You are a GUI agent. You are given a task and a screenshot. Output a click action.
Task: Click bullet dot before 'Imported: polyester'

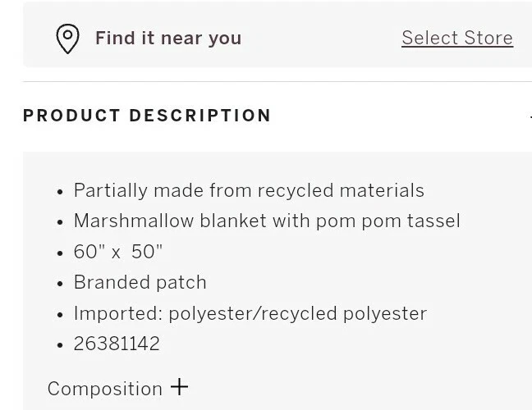tap(60, 315)
